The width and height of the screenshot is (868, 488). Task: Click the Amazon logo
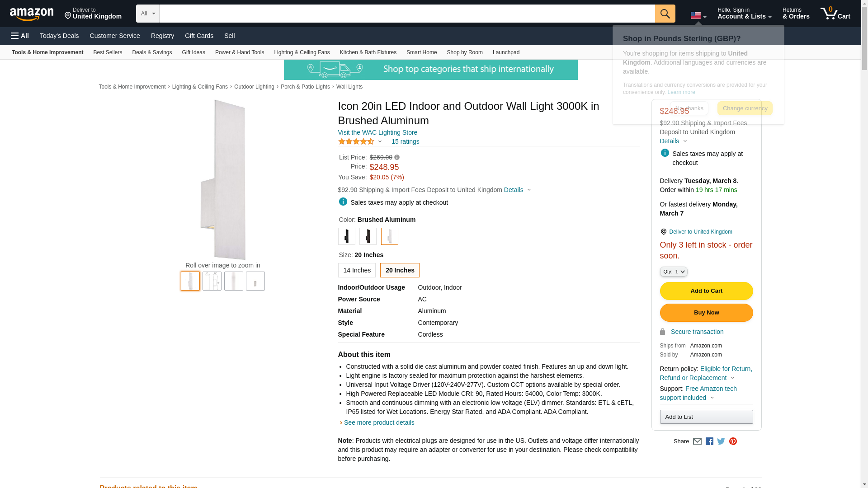pos(32,14)
